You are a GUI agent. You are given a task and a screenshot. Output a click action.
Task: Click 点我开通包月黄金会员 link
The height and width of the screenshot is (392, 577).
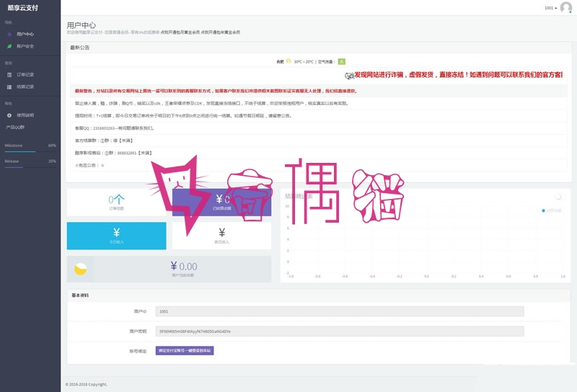pyautogui.click(x=180, y=32)
